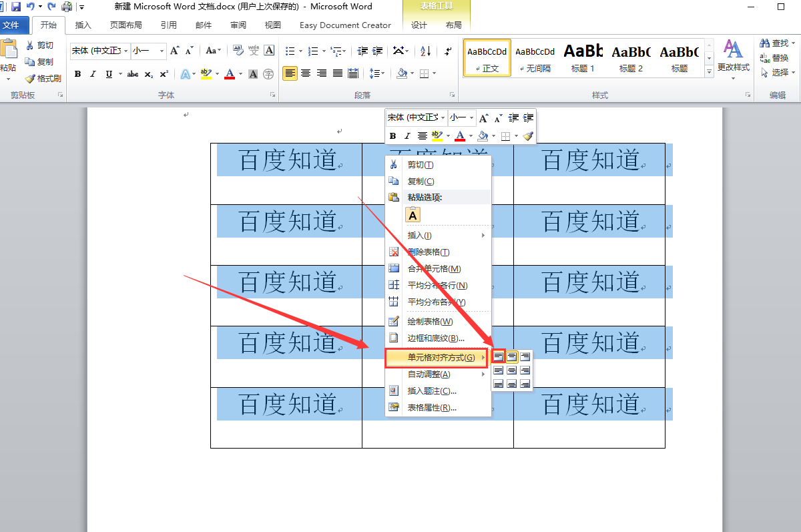This screenshot has width=801, height=532.
Task: Open the 设计 table tools tab
Action: (x=419, y=25)
